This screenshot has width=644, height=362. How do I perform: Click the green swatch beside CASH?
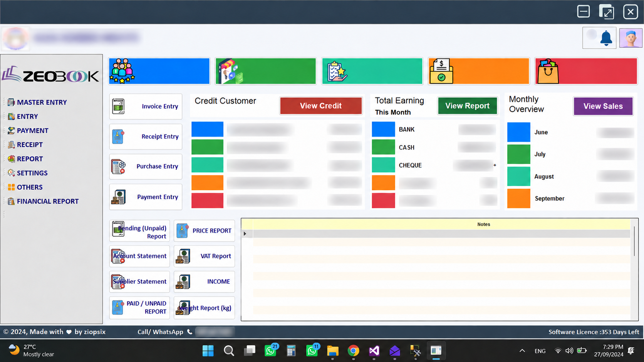383,147
